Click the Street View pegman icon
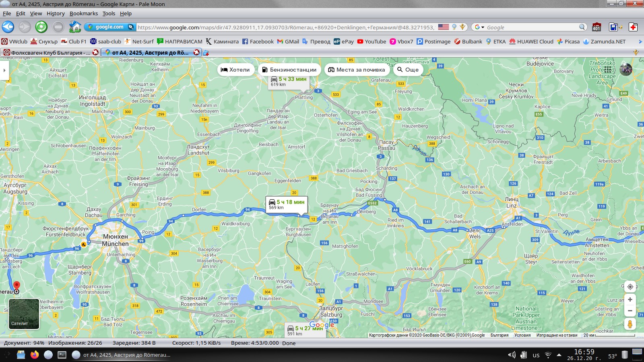The height and width of the screenshot is (362, 644). (630, 324)
